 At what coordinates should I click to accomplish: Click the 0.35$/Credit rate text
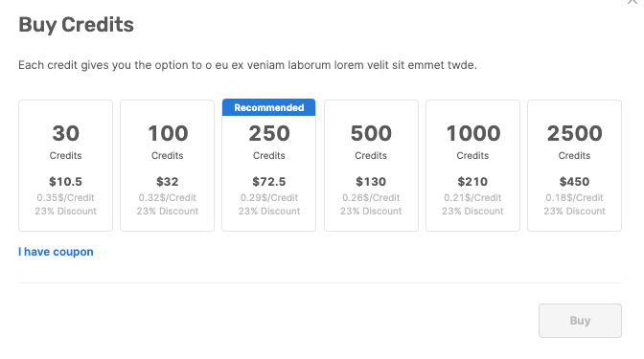[65, 198]
